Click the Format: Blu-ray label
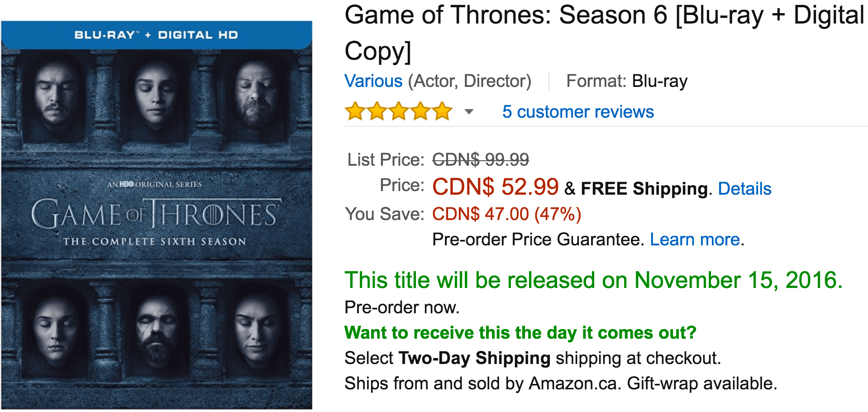This screenshot has height=412, width=868. pyautogui.click(x=627, y=81)
